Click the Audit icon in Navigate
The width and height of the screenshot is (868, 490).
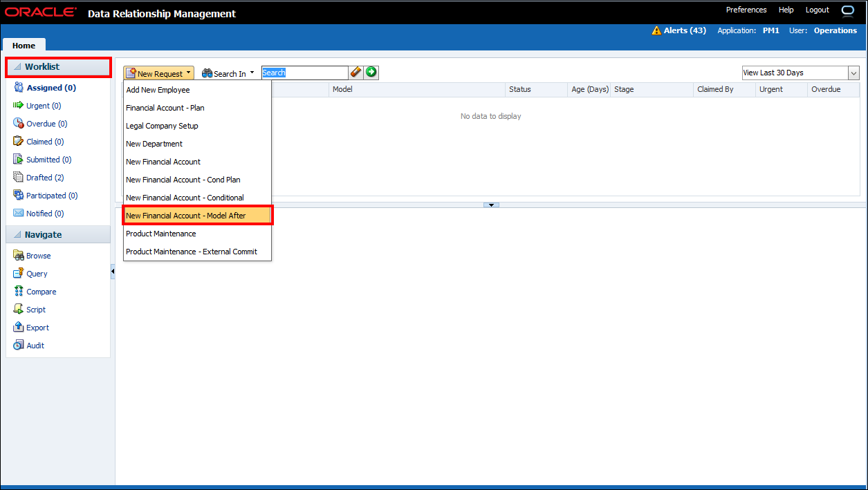[x=19, y=346]
